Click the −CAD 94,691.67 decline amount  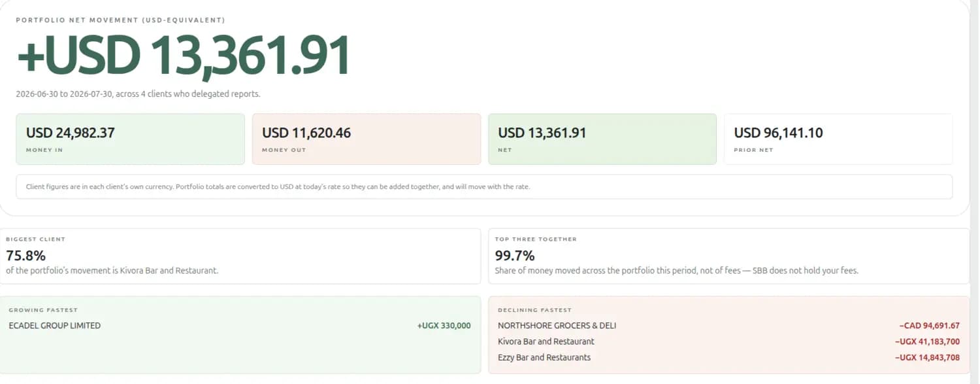(x=929, y=326)
